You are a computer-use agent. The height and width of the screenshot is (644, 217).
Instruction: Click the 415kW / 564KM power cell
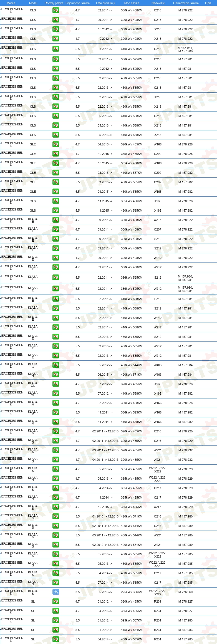132,630
